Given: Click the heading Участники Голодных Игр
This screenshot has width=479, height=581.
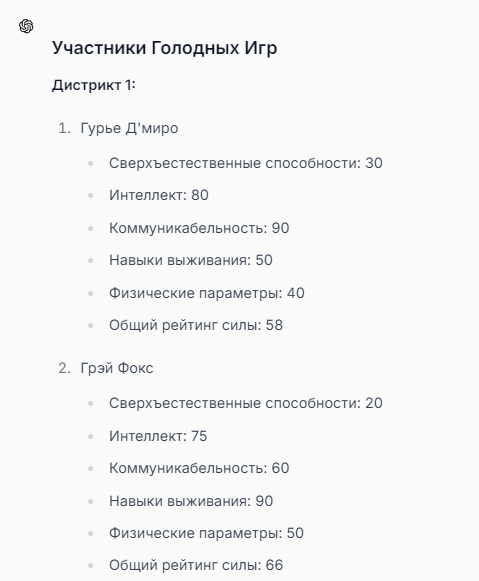Looking at the screenshot, I should (164, 48).
